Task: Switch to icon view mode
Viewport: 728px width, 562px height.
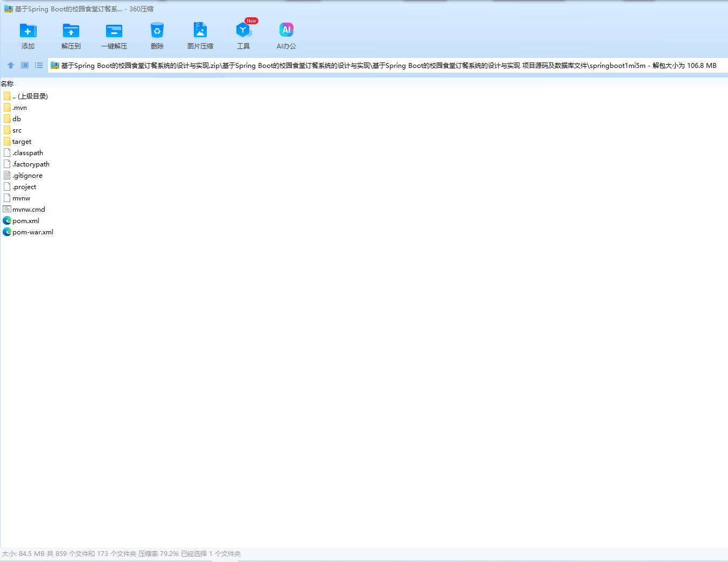Action: pos(25,65)
